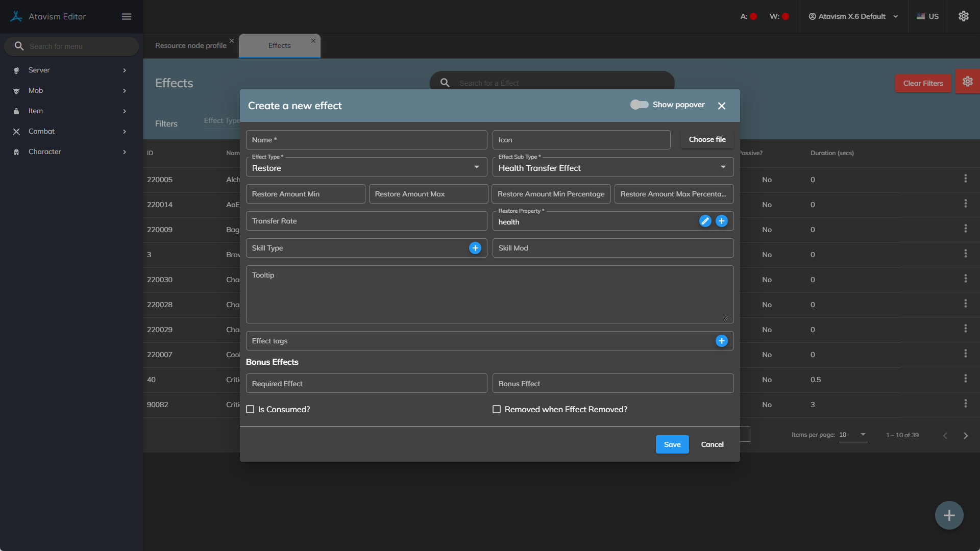Image resolution: width=980 pixels, height=551 pixels.
Task: Click the Choose file button
Action: tap(707, 139)
